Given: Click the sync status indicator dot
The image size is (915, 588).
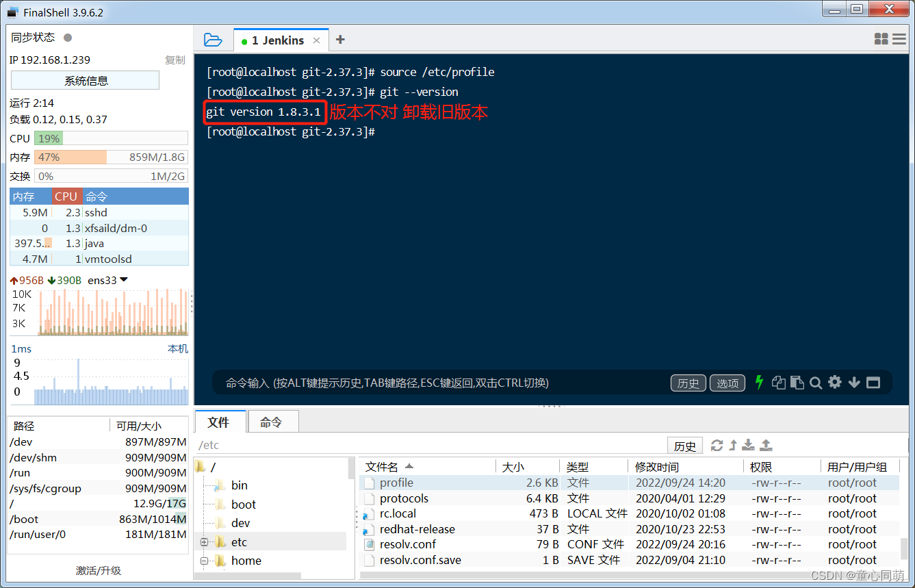Looking at the screenshot, I should (68, 38).
